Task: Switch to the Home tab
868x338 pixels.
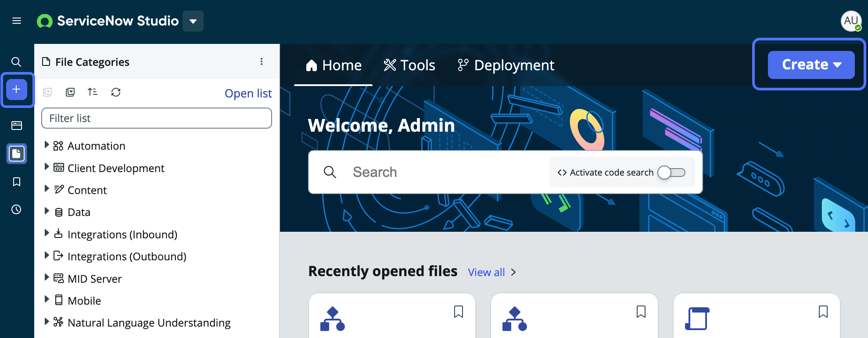Action: pyautogui.click(x=334, y=65)
